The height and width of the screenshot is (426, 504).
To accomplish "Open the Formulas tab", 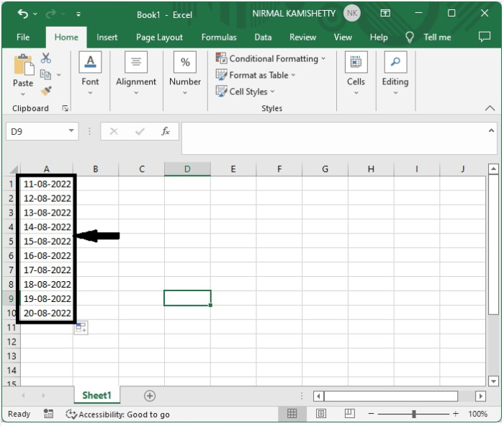I will (219, 37).
